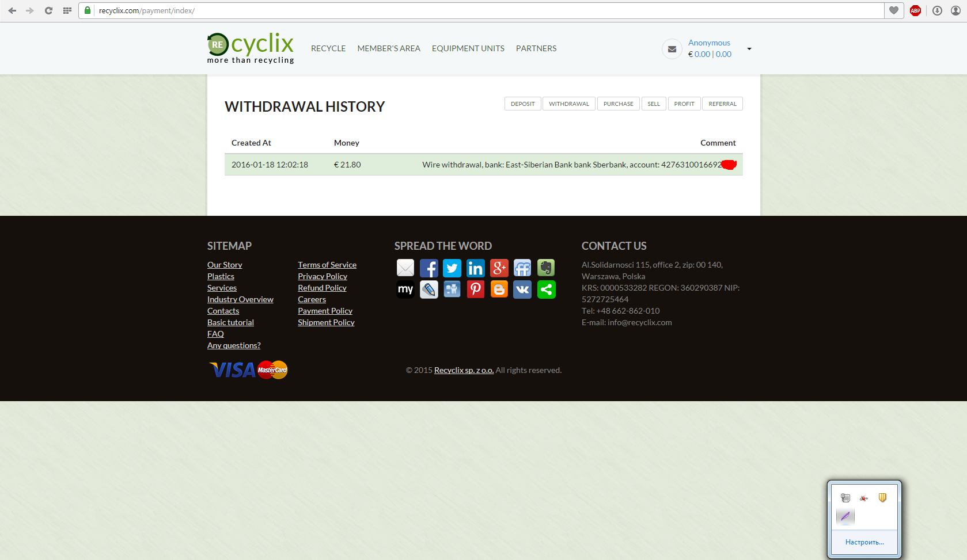Go back with the browser back arrow

click(12, 10)
